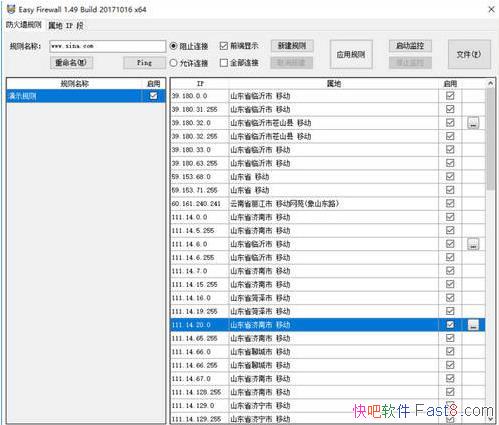Select the IP cell 111.14.16.0
The height and width of the screenshot is (425, 499).
coord(200,298)
